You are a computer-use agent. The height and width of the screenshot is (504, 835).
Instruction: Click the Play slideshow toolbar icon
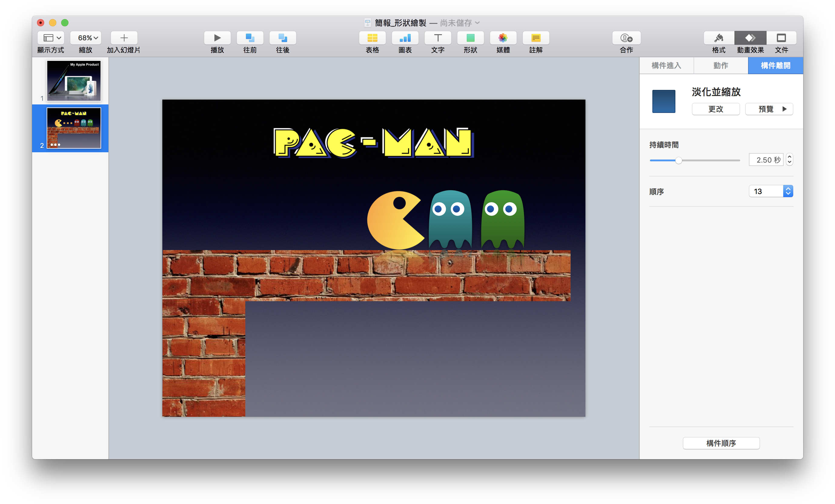pos(217,38)
